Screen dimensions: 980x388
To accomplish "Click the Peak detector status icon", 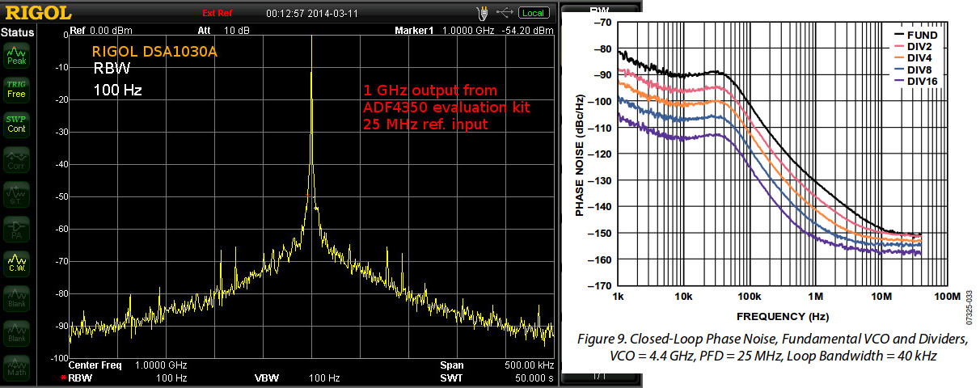I will coord(16,55).
